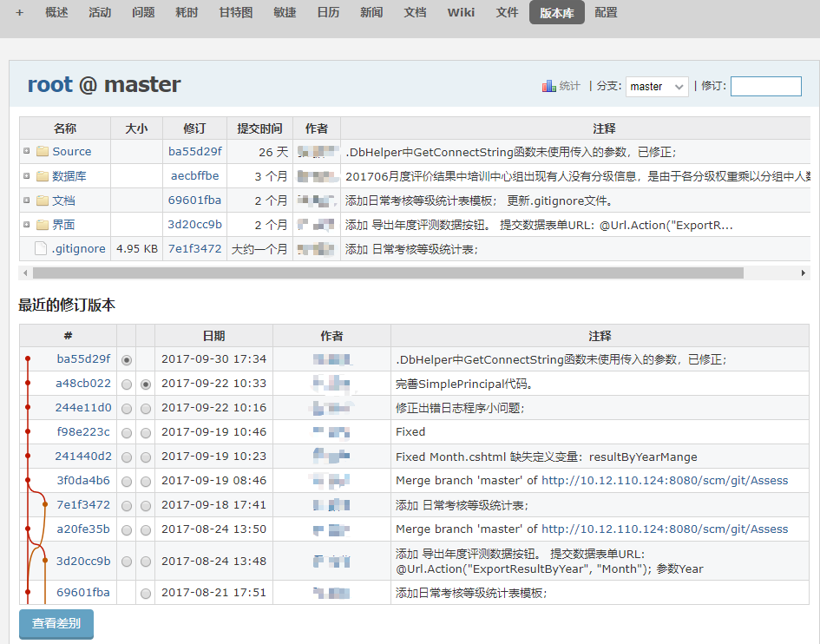Select second radio for revision 244e11d0
The width and height of the screenshot is (820, 644).
(x=146, y=409)
